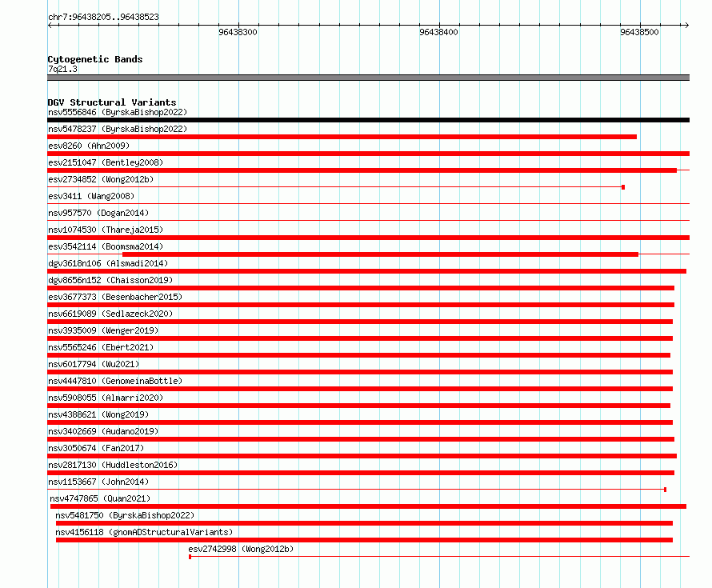Open variant nsv6017794 (Wu2021)
Screen dimensions: 712x588
[94, 364]
